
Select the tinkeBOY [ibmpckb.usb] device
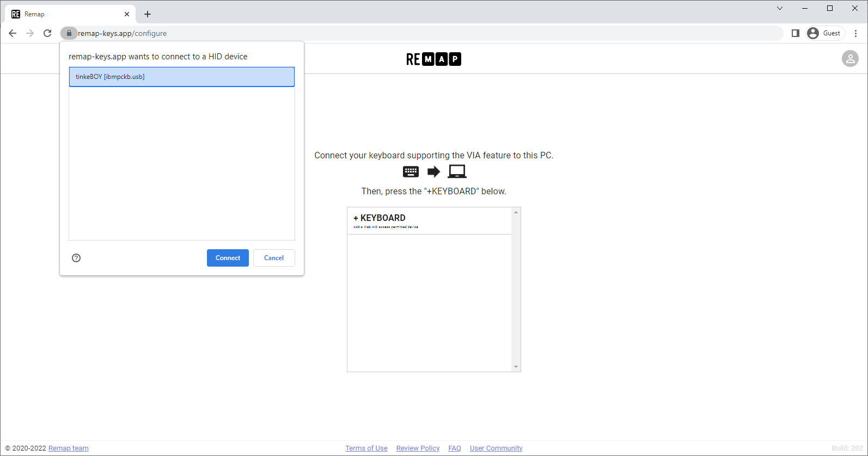point(181,77)
